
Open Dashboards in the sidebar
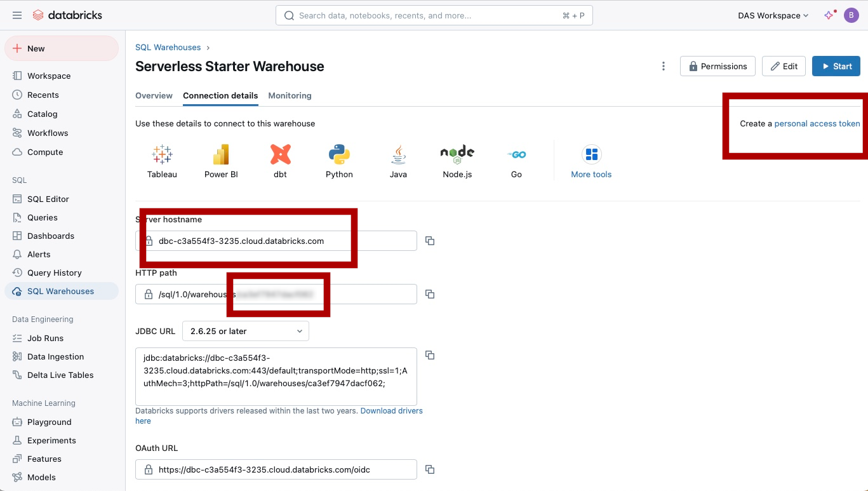[61, 236]
